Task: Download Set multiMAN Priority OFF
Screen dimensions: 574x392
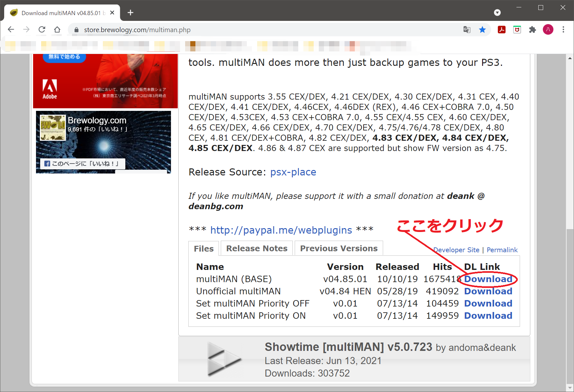Action: click(488, 303)
